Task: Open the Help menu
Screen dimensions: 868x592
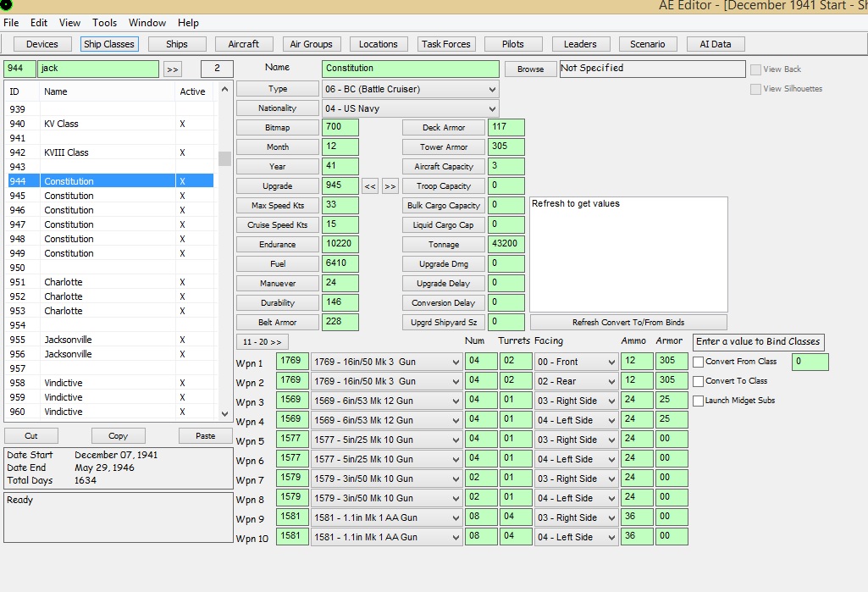Action: [188, 23]
